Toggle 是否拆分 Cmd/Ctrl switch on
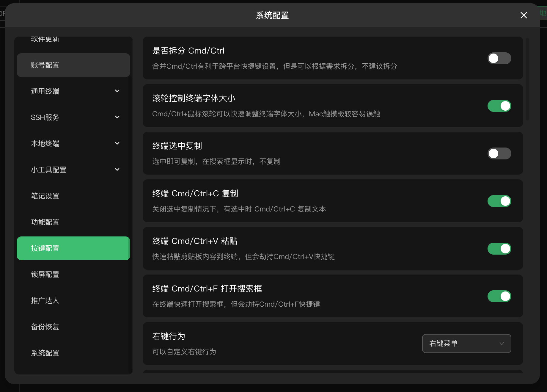The image size is (547, 392). tap(499, 58)
